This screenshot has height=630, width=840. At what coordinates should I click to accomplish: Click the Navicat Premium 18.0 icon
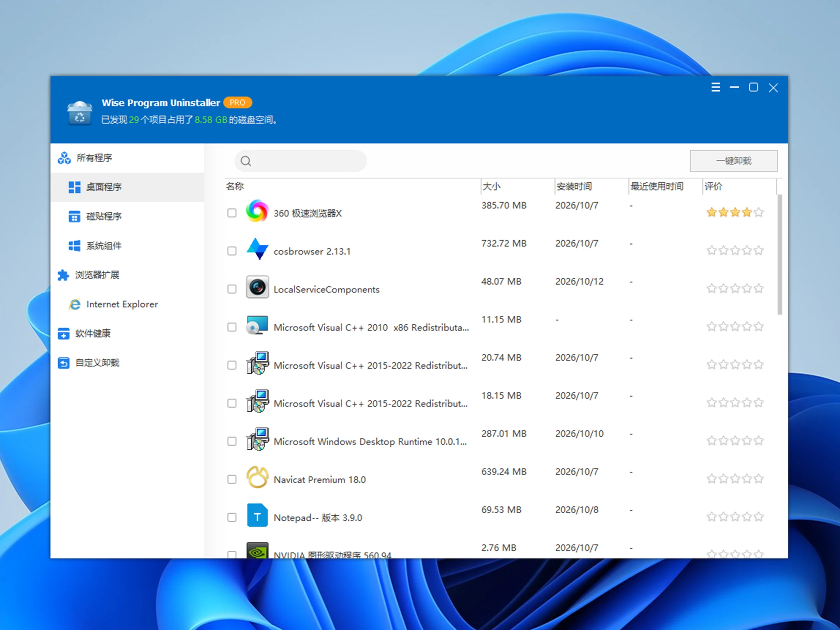coord(257,478)
